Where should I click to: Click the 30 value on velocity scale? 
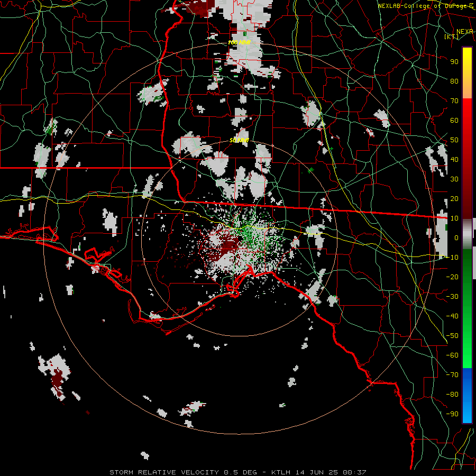[454, 179]
